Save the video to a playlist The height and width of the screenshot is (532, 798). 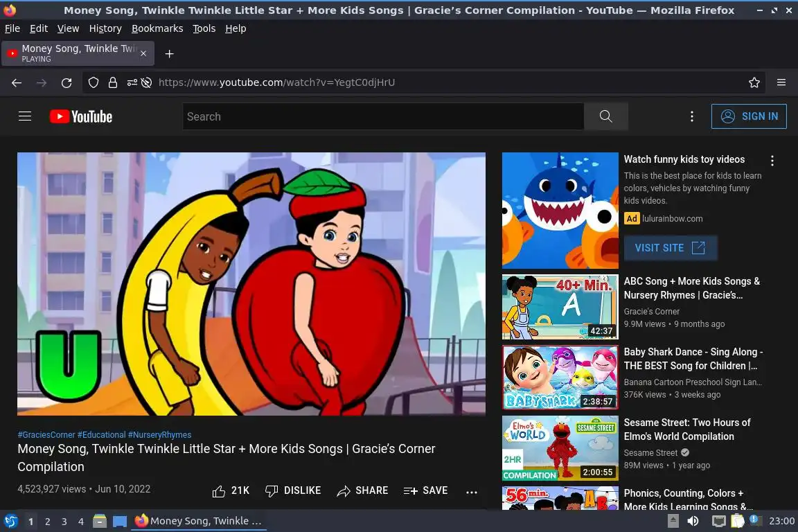(x=425, y=490)
